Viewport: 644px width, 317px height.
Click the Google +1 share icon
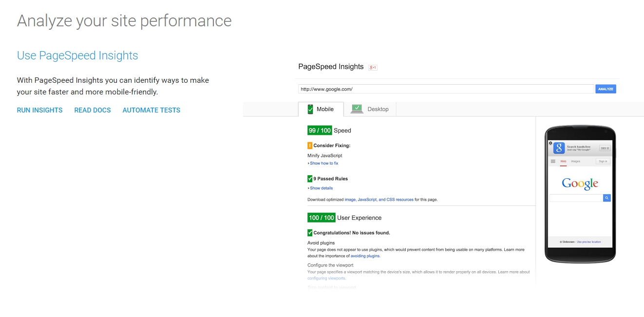click(373, 67)
